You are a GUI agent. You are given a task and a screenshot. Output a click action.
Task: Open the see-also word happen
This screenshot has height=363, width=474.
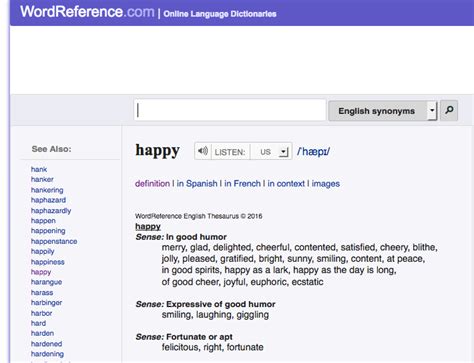tap(43, 221)
